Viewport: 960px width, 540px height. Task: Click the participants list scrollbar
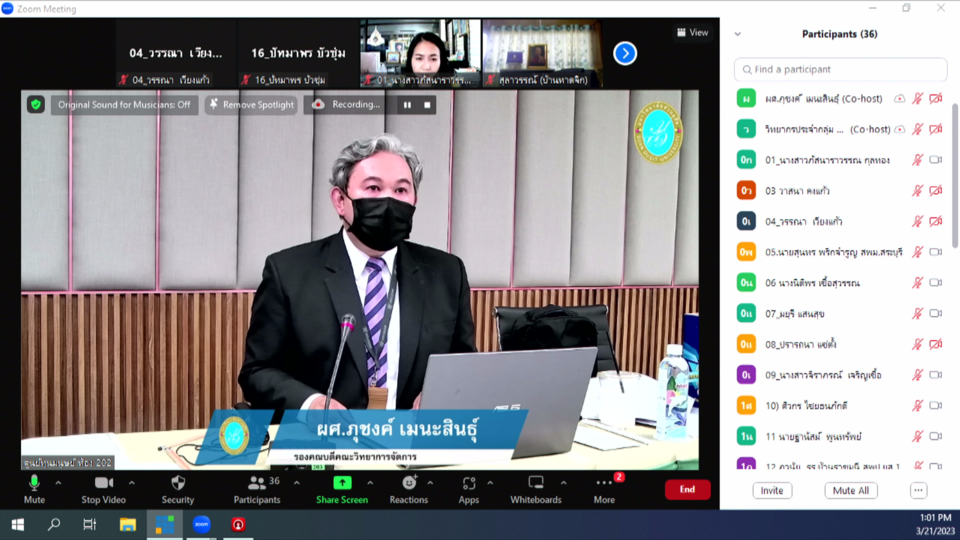click(x=954, y=176)
